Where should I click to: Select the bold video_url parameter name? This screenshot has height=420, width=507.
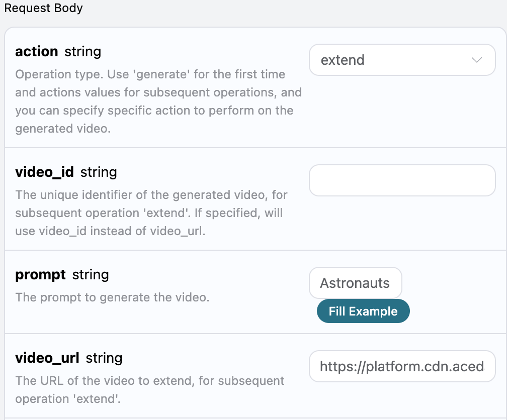point(47,358)
